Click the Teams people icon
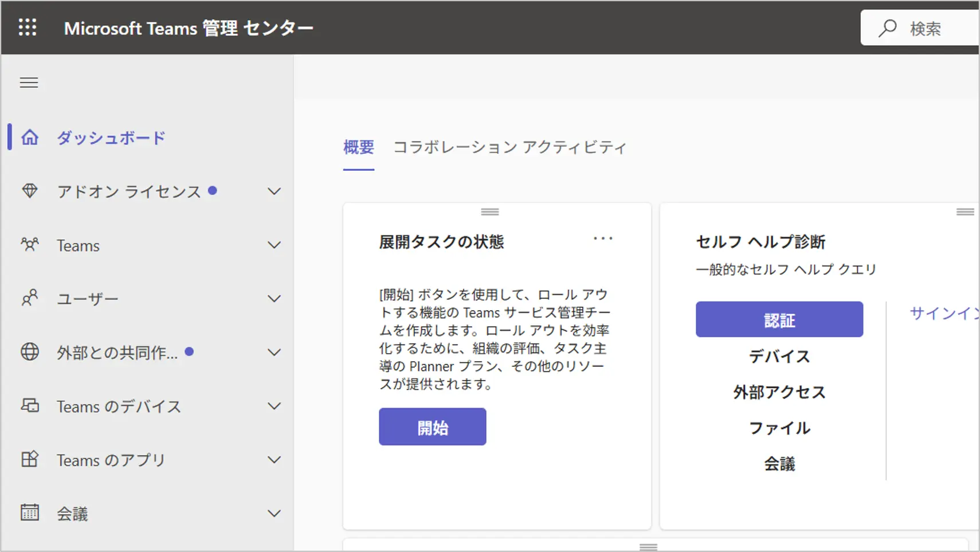Viewport: 980px width, 552px height. coord(30,245)
